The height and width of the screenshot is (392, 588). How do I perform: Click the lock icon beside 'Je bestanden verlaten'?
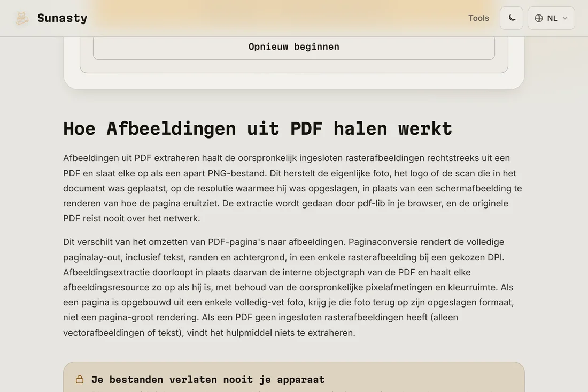tap(80, 379)
